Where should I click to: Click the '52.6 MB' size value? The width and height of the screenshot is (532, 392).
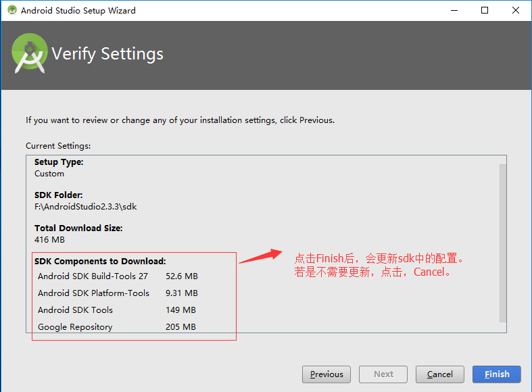click(x=182, y=276)
